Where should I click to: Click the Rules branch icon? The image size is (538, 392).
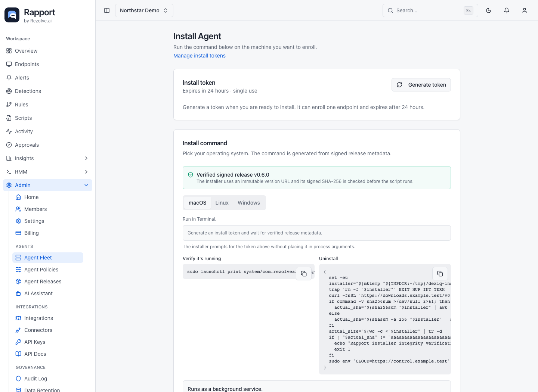[x=9, y=105]
